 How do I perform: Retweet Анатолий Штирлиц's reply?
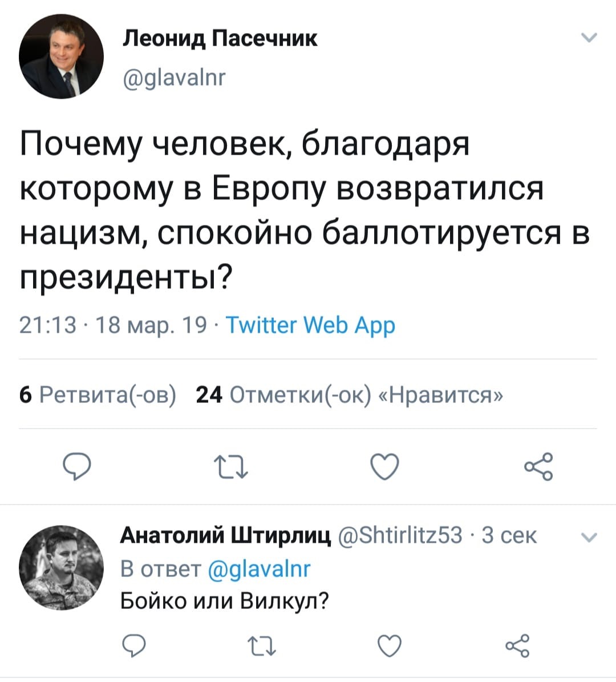tap(262, 647)
